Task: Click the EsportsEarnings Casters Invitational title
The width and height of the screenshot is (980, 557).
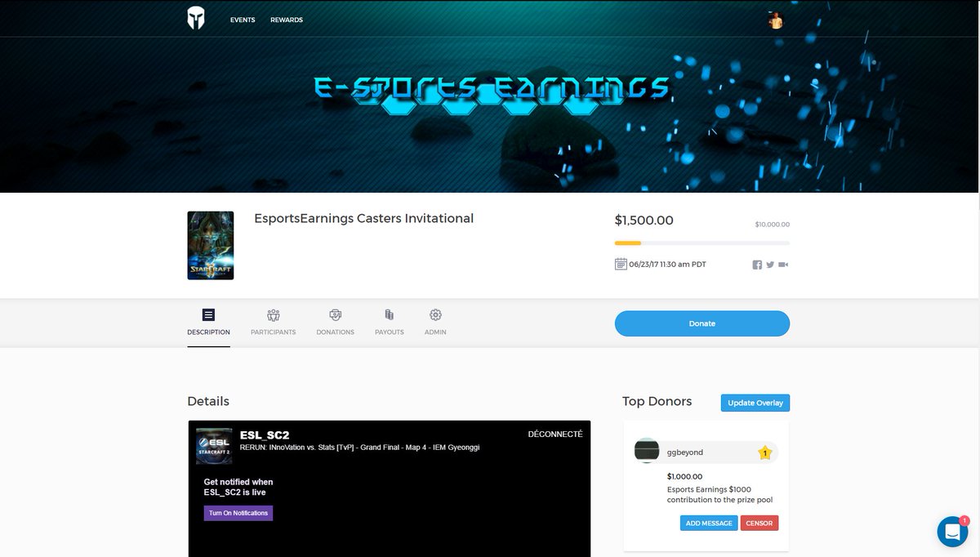Action: tap(364, 218)
